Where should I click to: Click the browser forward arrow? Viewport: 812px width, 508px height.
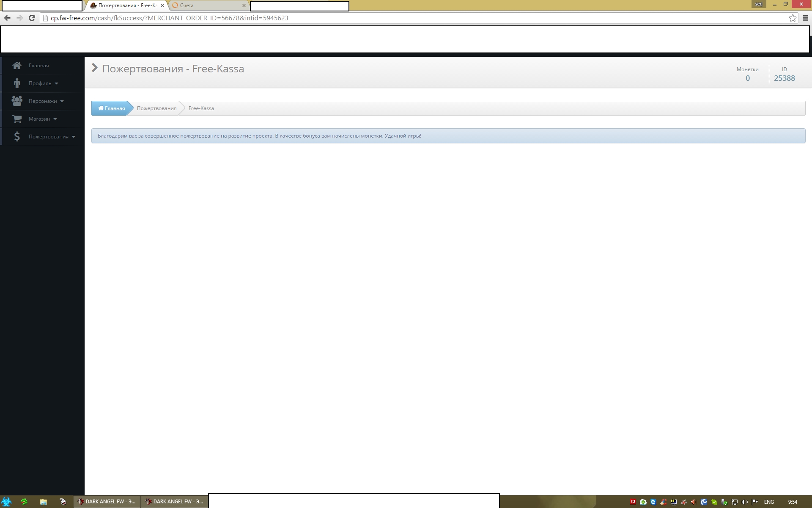click(19, 18)
